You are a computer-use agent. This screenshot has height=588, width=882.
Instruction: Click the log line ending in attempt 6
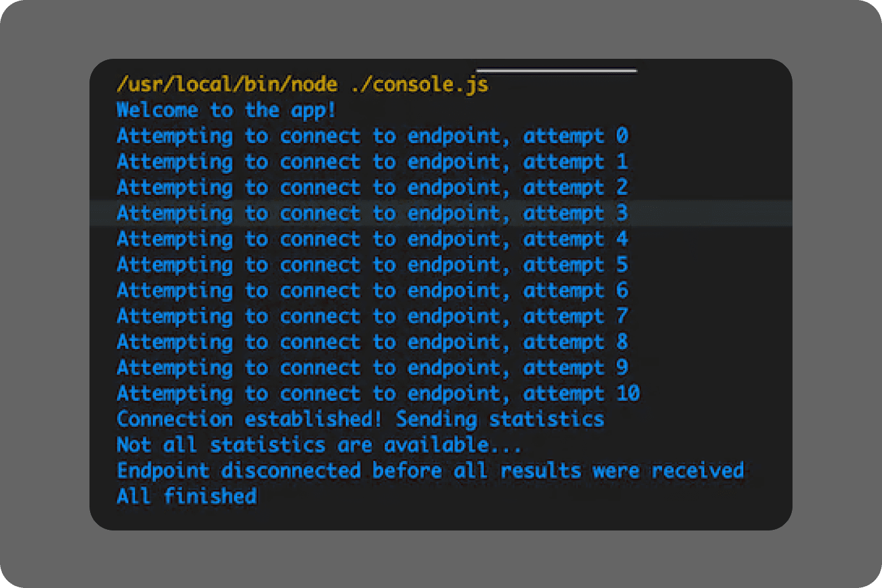tap(373, 290)
